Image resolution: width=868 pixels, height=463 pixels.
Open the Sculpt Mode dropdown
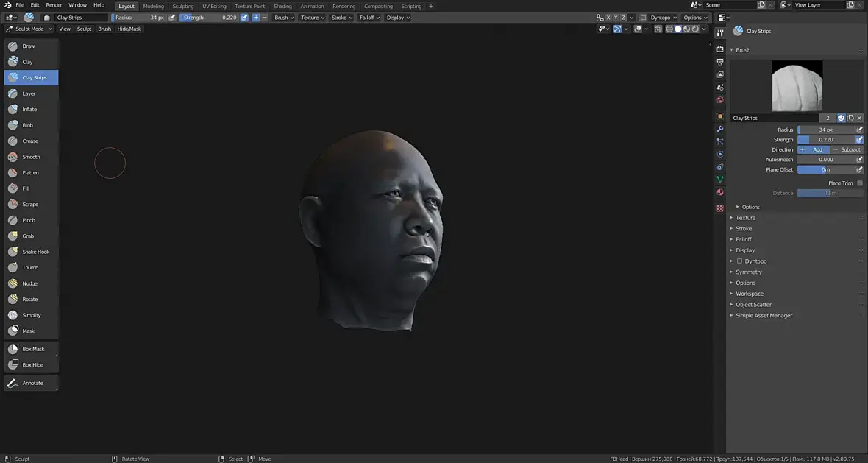click(x=29, y=29)
